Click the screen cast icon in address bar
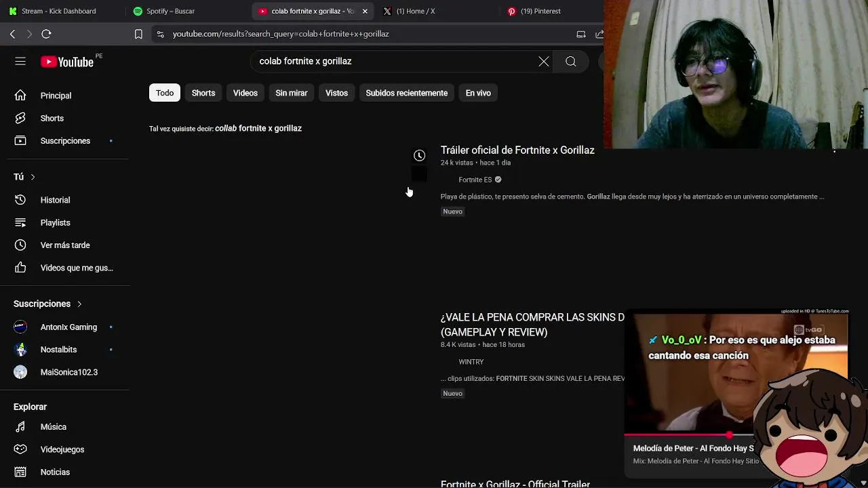 coord(581,34)
